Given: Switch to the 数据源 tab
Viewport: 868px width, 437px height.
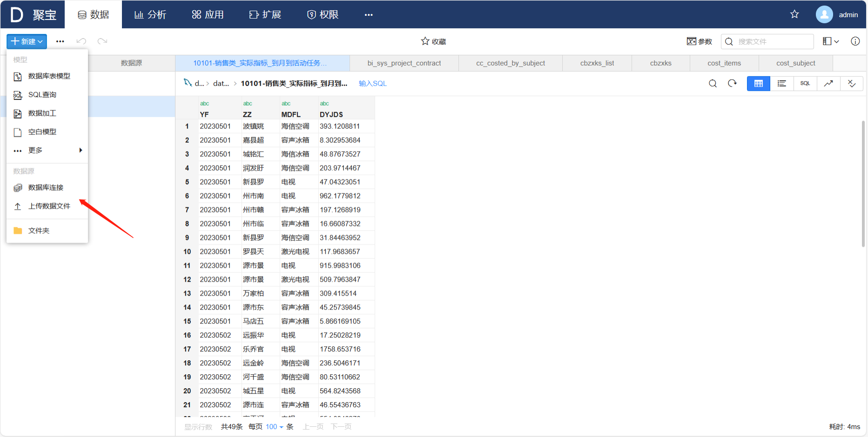Looking at the screenshot, I should pyautogui.click(x=131, y=63).
